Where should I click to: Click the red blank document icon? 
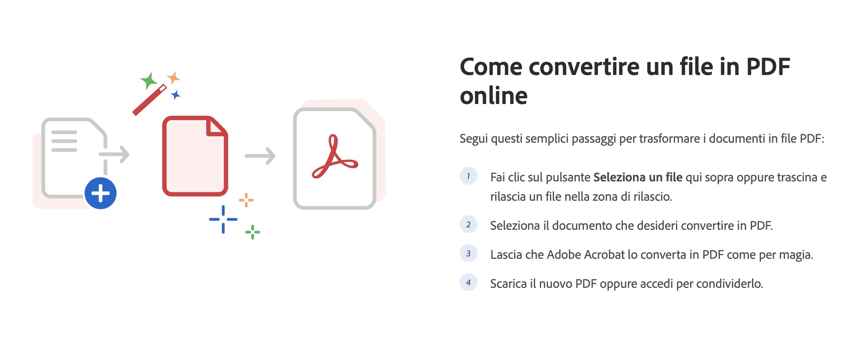(195, 156)
